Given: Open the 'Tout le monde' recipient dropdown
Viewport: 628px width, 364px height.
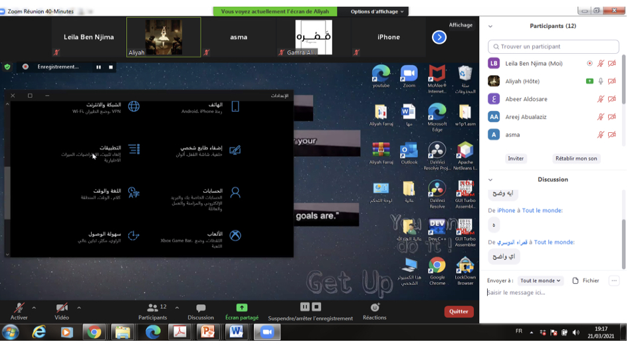Looking at the screenshot, I should coord(540,281).
